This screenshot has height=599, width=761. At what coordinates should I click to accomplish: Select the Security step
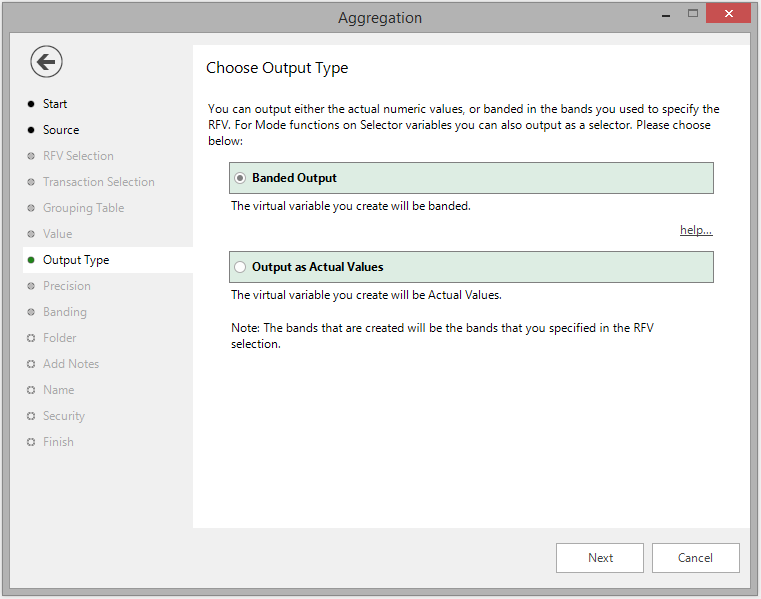click(64, 416)
